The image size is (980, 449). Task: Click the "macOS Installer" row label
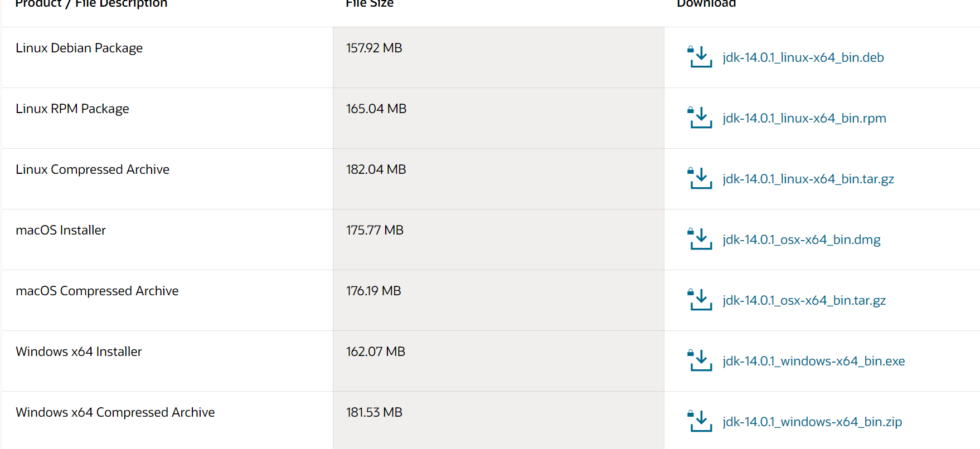click(61, 230)
